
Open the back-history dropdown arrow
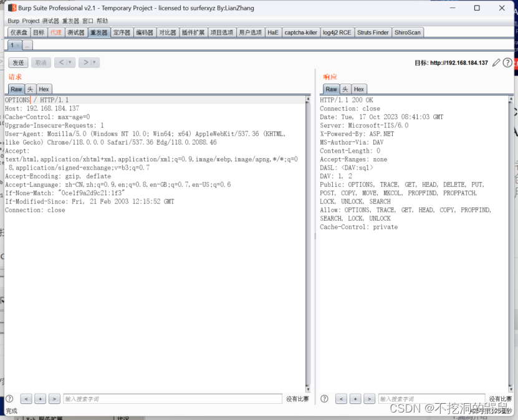70,62
